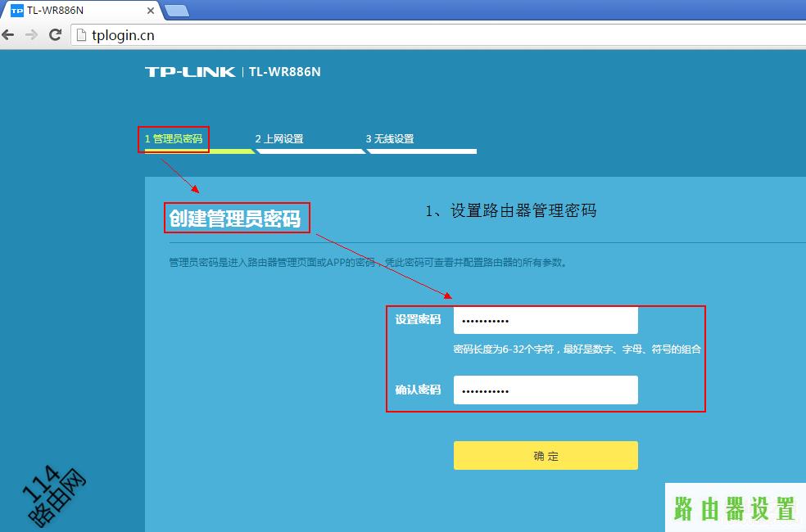Close the TL-WR886N browser tab

151,11
